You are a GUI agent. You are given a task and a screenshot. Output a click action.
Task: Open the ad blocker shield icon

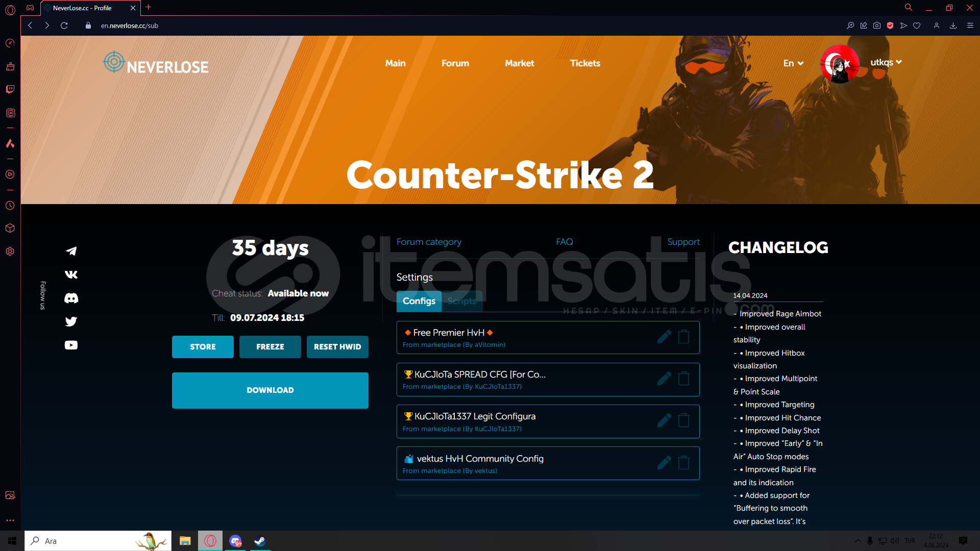890,26
